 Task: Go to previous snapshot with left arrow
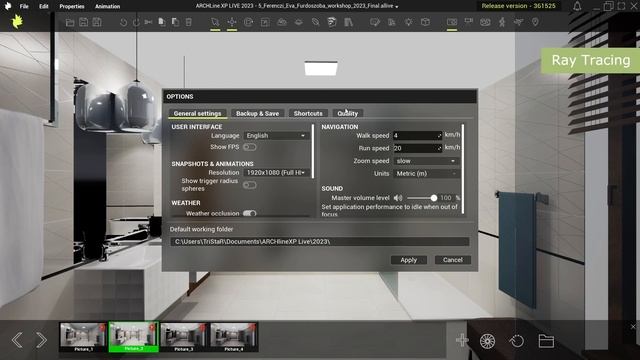point(17,340)
